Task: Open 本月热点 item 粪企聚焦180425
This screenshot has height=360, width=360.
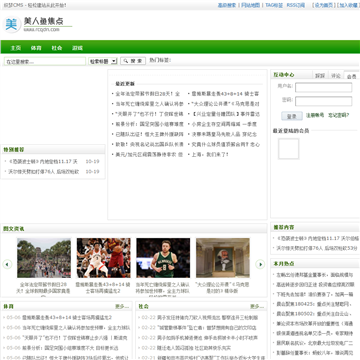Action: click(x=314, y=304)
